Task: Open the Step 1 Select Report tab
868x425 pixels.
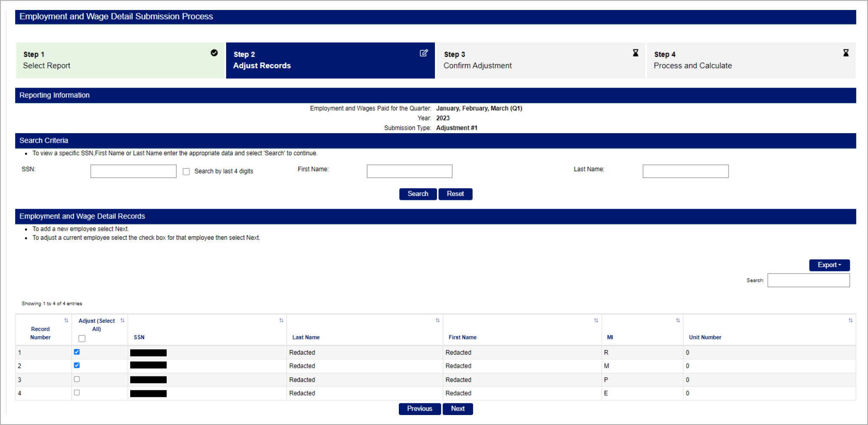Action: coord(120,60)
